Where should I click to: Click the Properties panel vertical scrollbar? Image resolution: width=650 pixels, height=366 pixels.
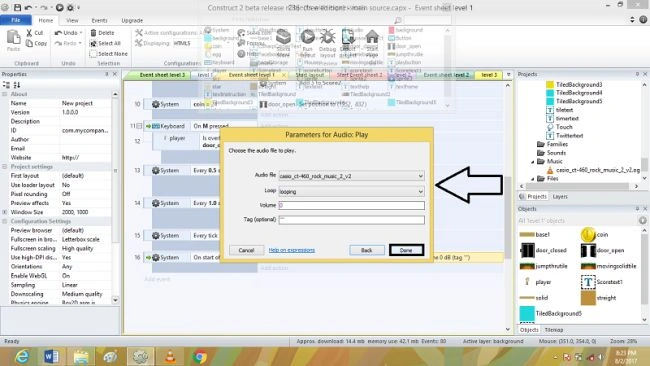tap(115, 171)
